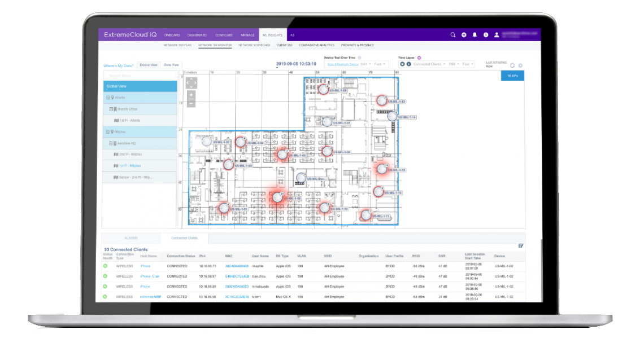Go to Comparative Analytics tab

click(x=317, y=45)
